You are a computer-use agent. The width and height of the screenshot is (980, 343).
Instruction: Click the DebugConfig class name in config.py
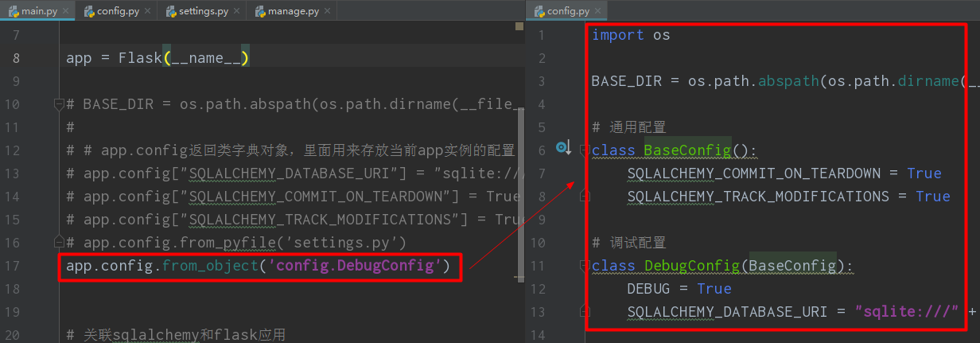point(692,265)
